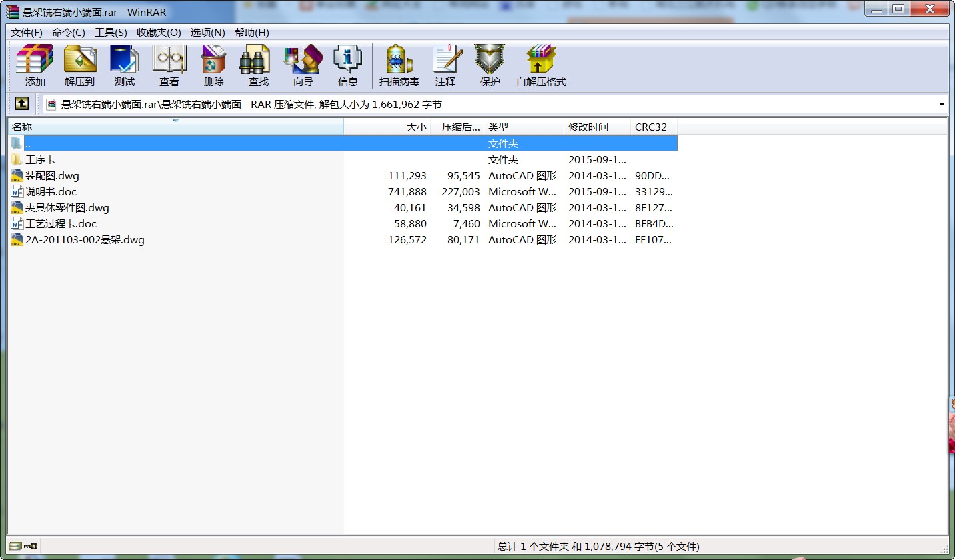Run the 测试 (Test) archive tool
Image resolution: width=955 pixels, height=560 pixels.
coord(125,65)
